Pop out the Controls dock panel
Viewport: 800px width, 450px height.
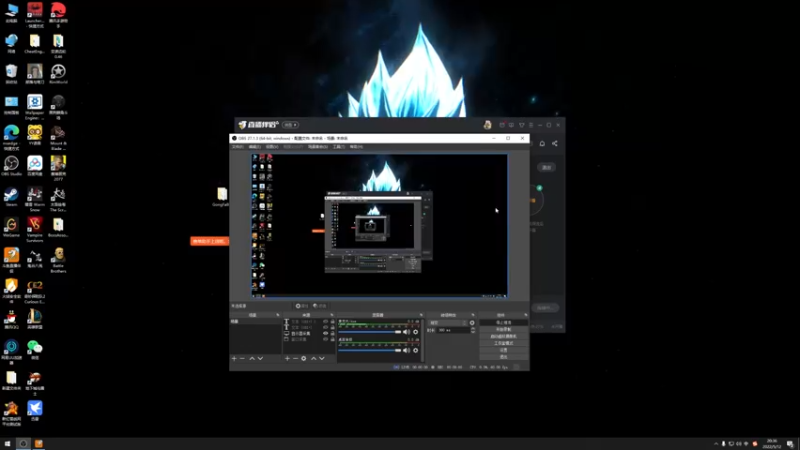[x=526, y=315]
